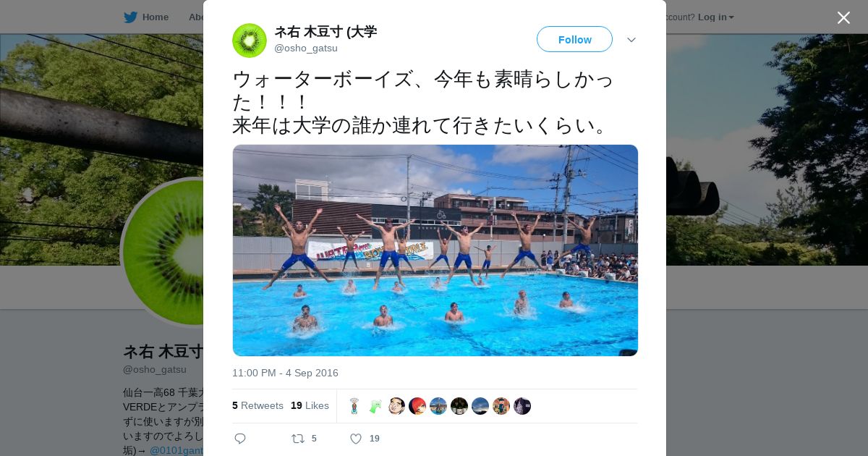Viewport: 868px width, 456px height.
Task: Open the @0101gant mention link in bio
Action: (176, 450)
